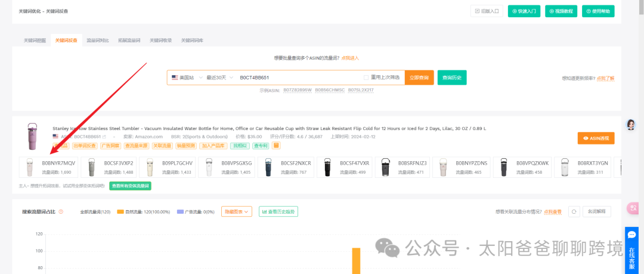
Task: Open the 在线客服 online chat widget
Action: click(x=631, y=251)
